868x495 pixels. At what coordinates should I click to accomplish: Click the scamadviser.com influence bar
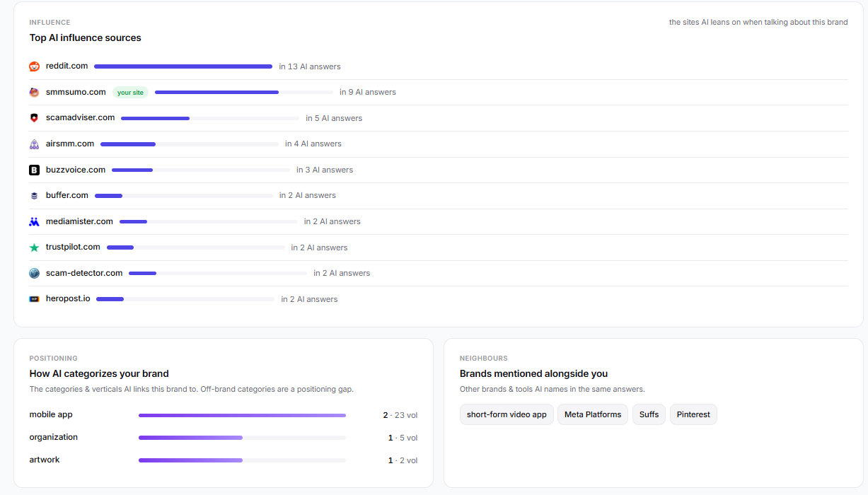(x=210, y=118)
